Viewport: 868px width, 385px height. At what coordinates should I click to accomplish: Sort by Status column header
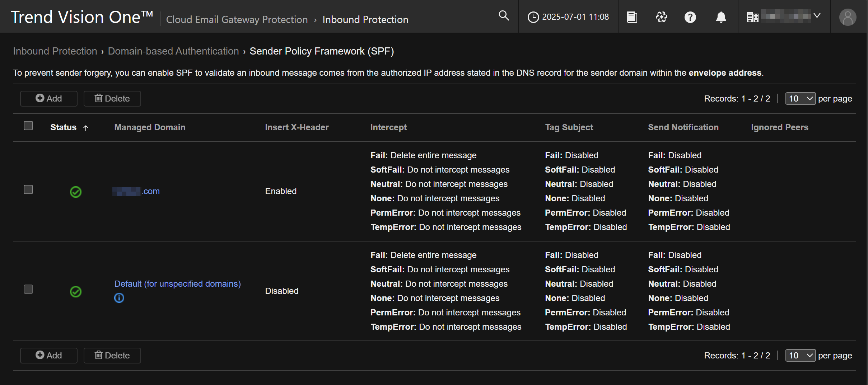pos(64,127)
